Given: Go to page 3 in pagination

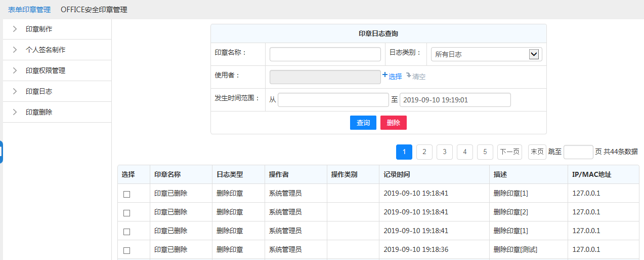Looking at the screenshot, I should [444, 152].
